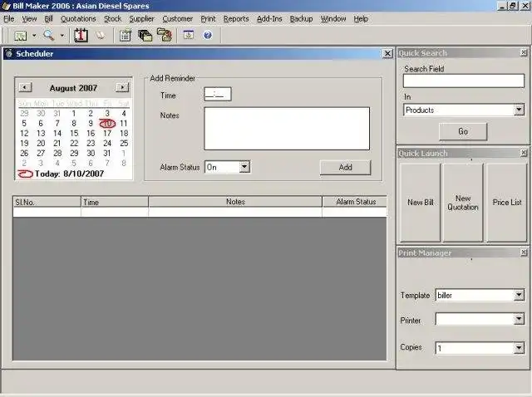532x397 pixels.
Task: Select August 31 in the calendar
Action: [107, 154]
